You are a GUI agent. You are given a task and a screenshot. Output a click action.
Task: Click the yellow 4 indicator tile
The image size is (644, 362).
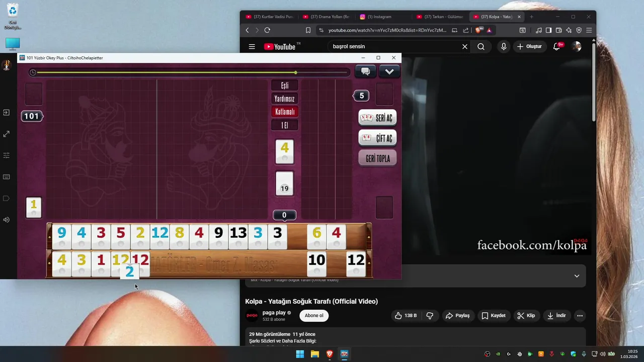pyautogui.click(x=285, y=152)
